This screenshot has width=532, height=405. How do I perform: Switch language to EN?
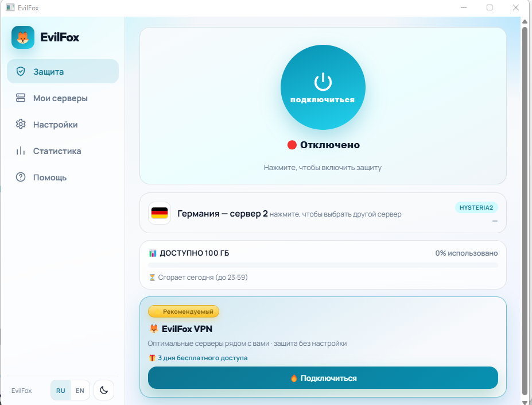pyautogui.click(x=80, y=391)
